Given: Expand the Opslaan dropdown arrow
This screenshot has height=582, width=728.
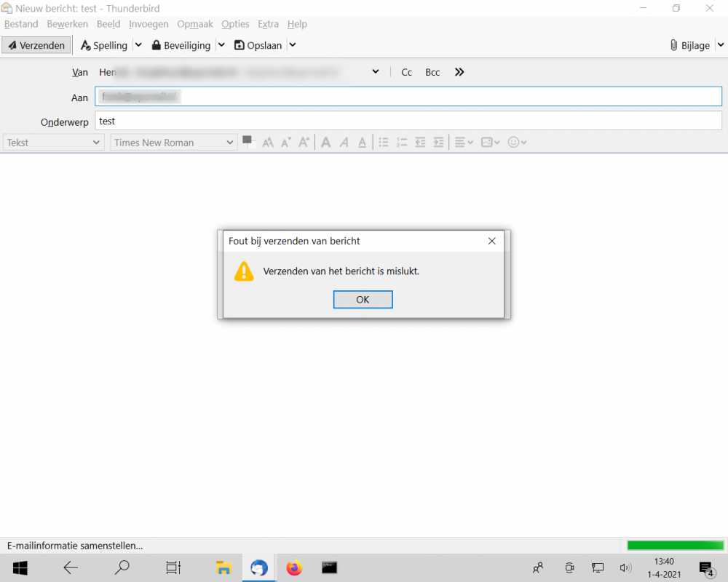Looking at the screenshot, I should (293, 45).
